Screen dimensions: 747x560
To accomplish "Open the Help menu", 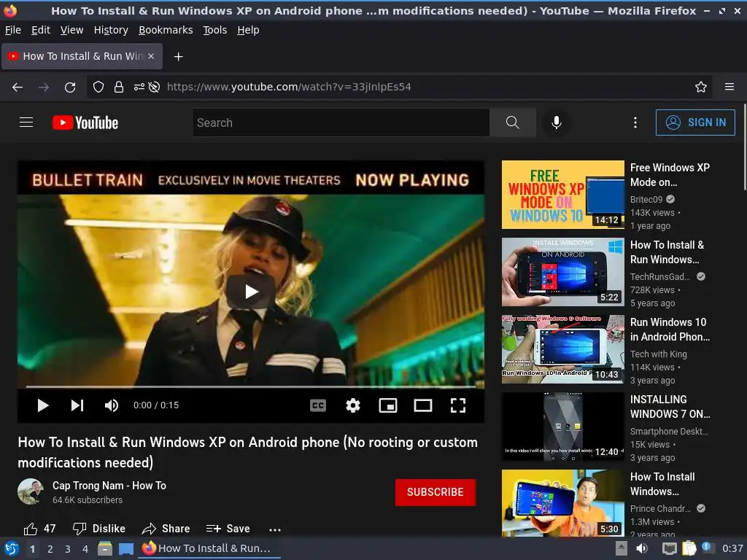I will tap(248, 30).
